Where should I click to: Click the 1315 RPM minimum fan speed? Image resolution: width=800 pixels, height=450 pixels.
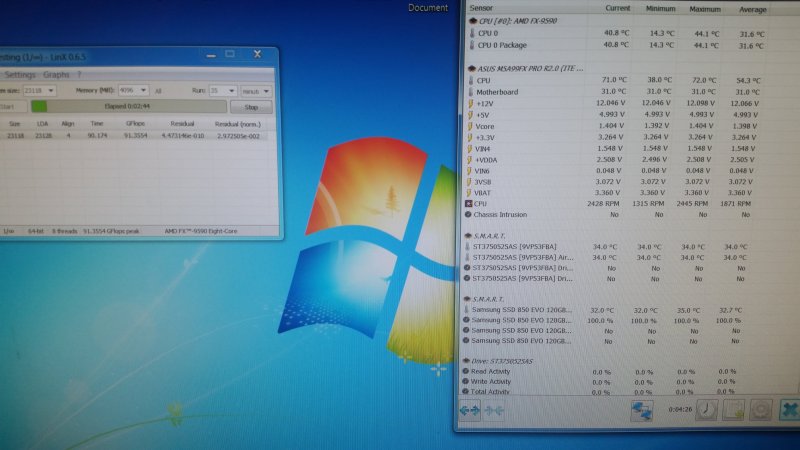648,204
